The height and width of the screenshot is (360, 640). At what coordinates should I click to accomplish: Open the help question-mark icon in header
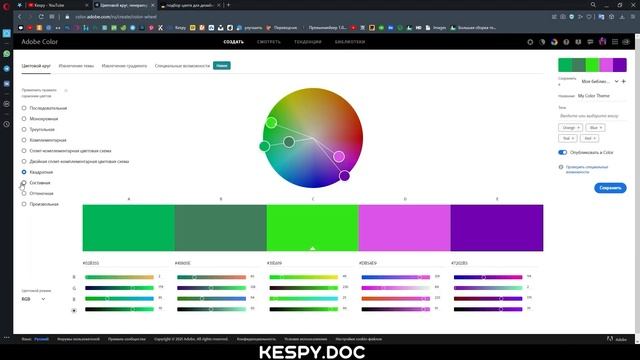click(x=566, y=42)
